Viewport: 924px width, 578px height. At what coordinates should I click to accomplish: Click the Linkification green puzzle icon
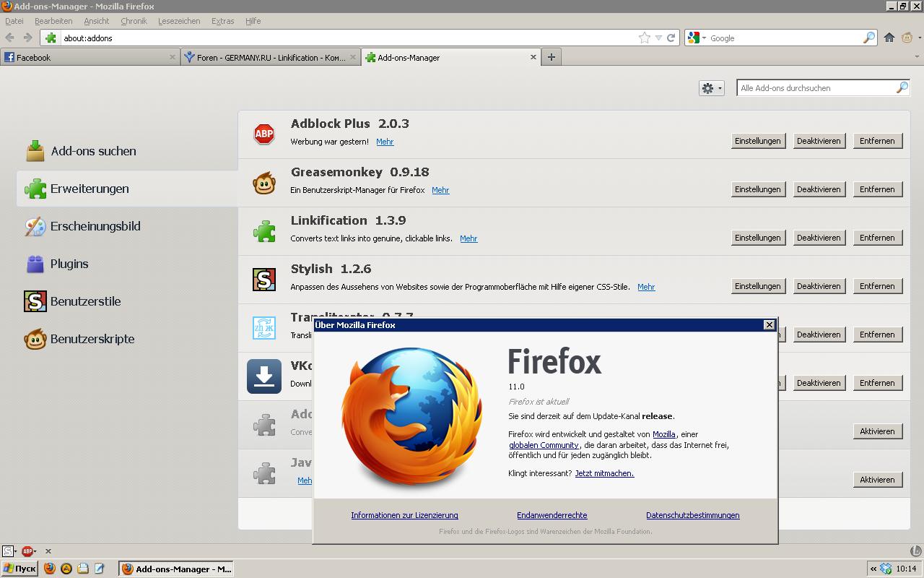click(264, 231)
